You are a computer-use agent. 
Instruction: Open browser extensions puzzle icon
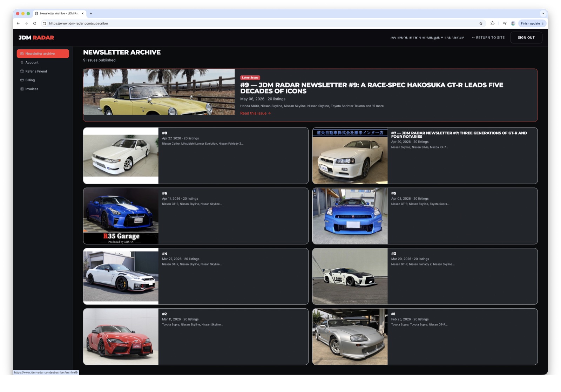click(492, 23)
